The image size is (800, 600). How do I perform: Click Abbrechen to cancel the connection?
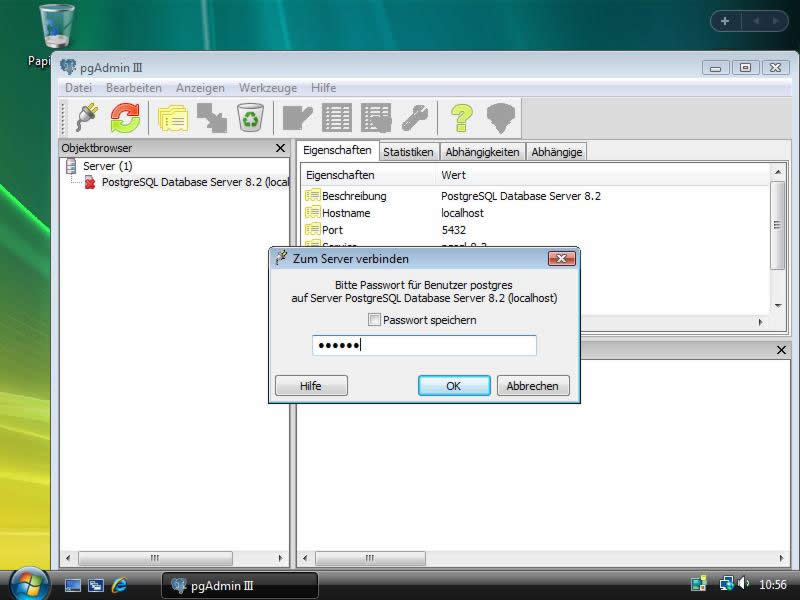click(533, 386)
